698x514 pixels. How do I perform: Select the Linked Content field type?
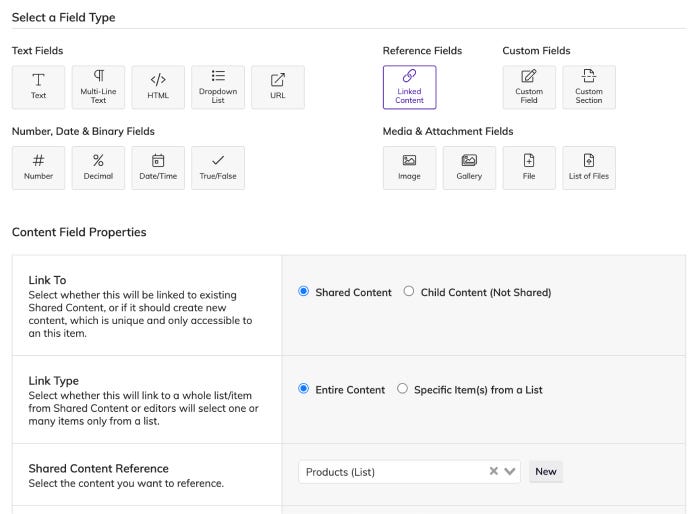click(x=410, y=87)
